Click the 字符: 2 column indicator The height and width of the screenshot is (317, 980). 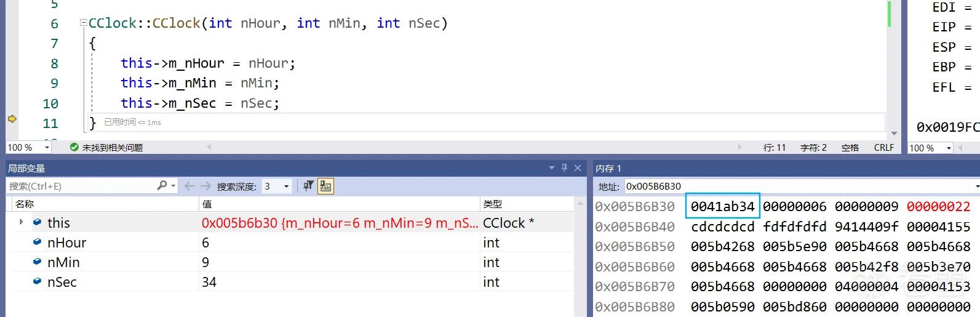point(813,148)
